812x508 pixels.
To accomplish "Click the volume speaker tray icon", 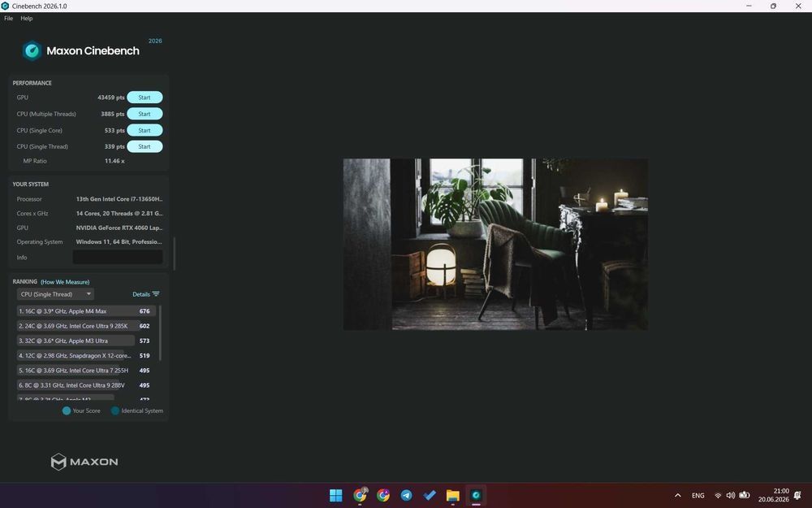I will 730,496.
